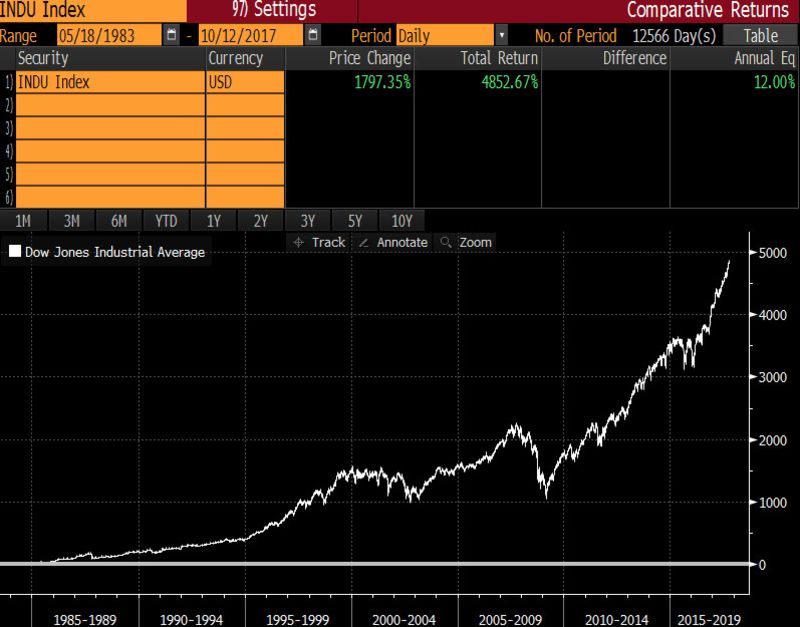
Task: Click the 12.00% annual equivalent value
Action: tap(774, 82)
